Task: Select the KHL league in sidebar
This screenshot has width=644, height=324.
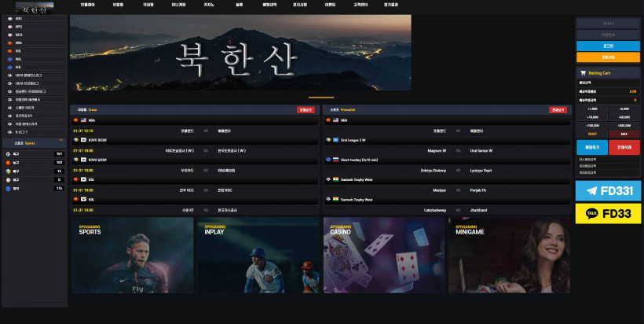Action: tap(35, 67)
